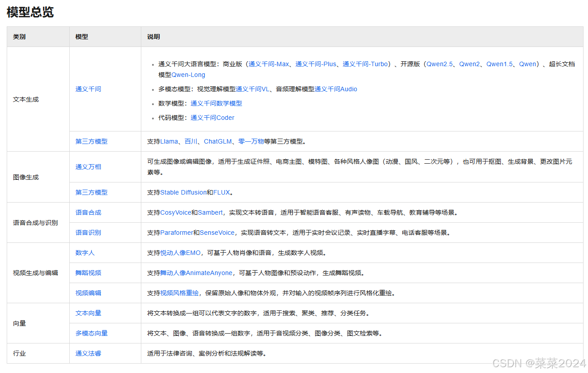Open the 通义千问Audio link
The width and height of the screenshot is (588, 373).
336,89
